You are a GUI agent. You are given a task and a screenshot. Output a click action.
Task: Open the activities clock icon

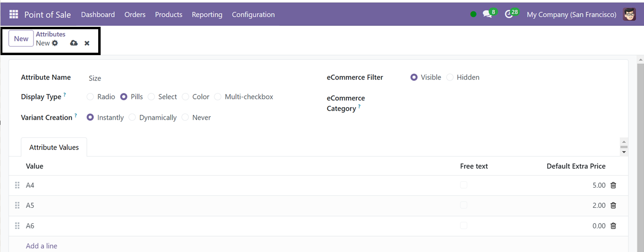coord(509,14)
